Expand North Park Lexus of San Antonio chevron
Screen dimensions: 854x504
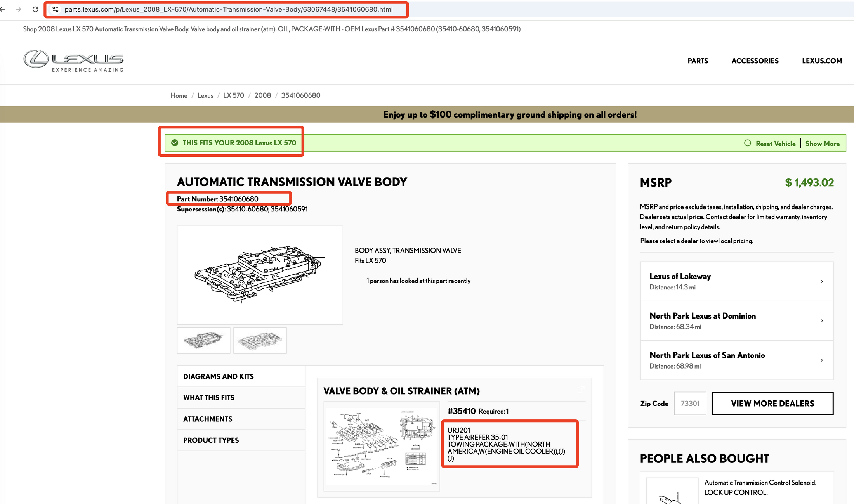tap(822, 360)
